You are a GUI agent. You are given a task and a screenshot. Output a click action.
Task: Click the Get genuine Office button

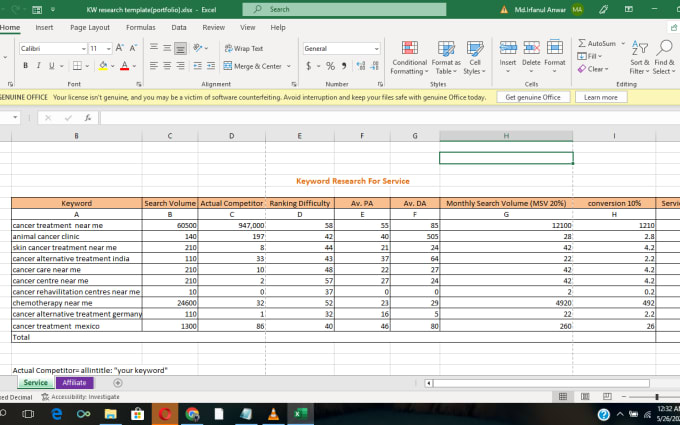(x=533, y=97)
